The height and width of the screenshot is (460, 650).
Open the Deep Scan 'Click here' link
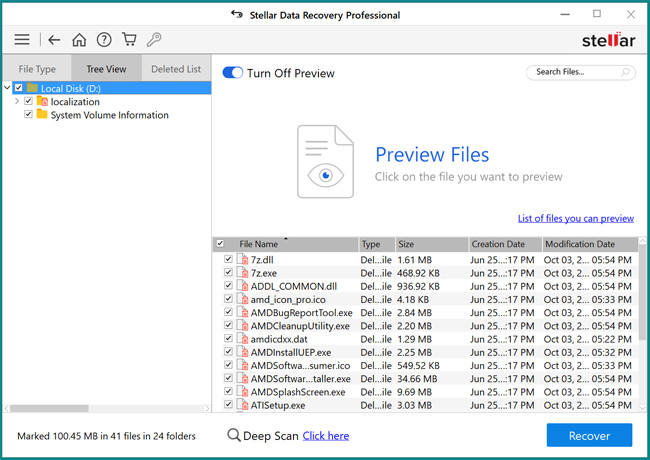(326, 436)
